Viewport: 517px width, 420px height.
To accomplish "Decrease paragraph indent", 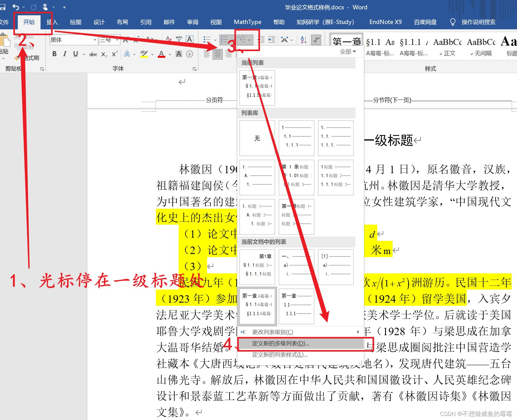I will 261,40.
